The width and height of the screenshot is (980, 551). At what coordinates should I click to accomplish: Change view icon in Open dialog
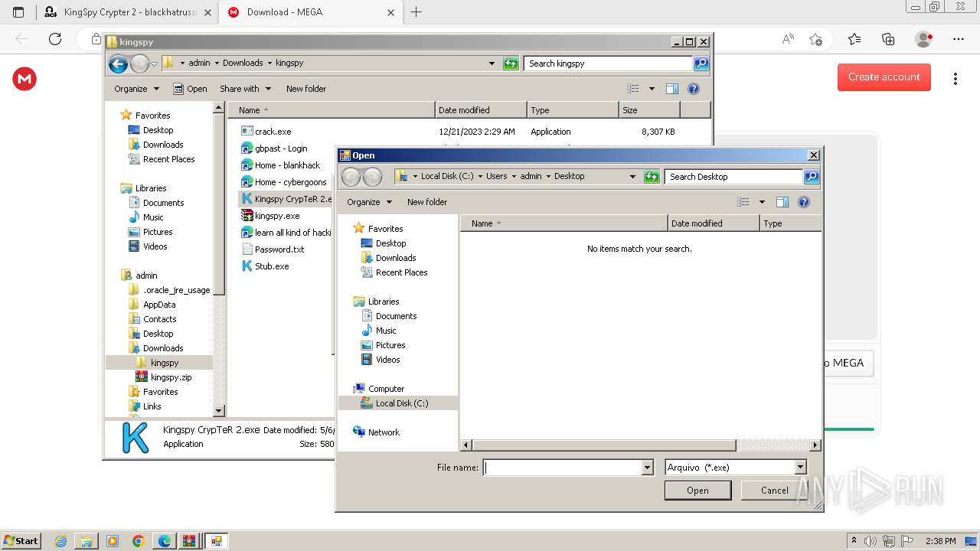743,202
